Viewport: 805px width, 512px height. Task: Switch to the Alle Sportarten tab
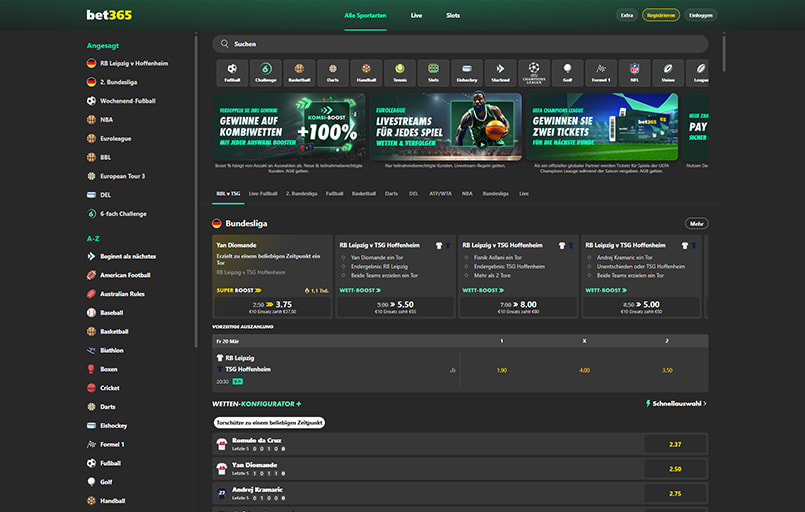coord(365,15)
